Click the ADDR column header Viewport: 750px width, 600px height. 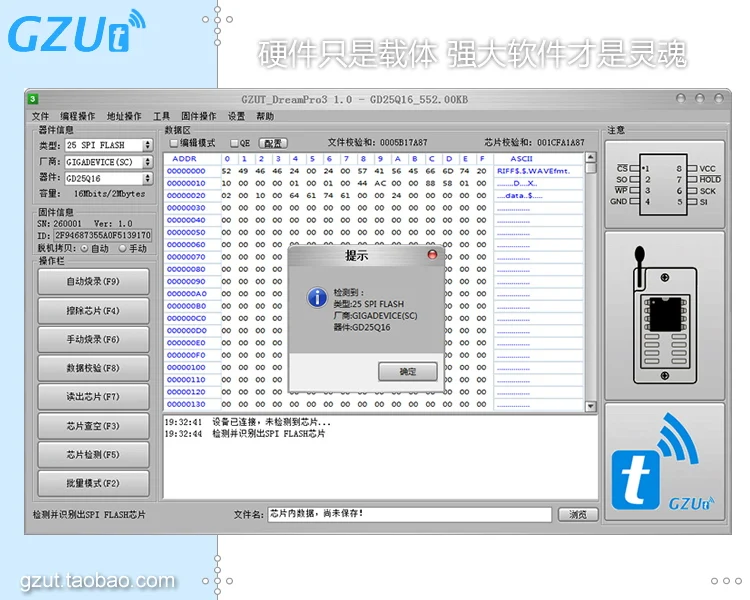click(184, 158)
